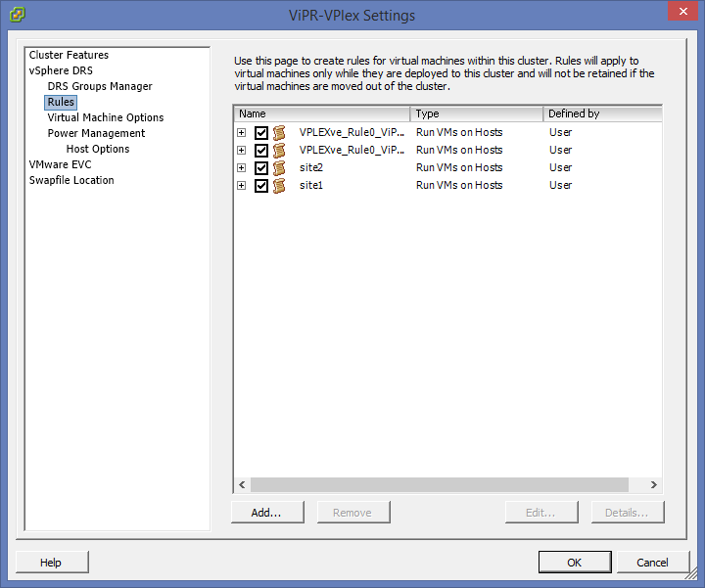Toggle the first VPLEXve_Rule0 rule checkbox
Viewport: 705px width, 588px height.
point(261,133)
